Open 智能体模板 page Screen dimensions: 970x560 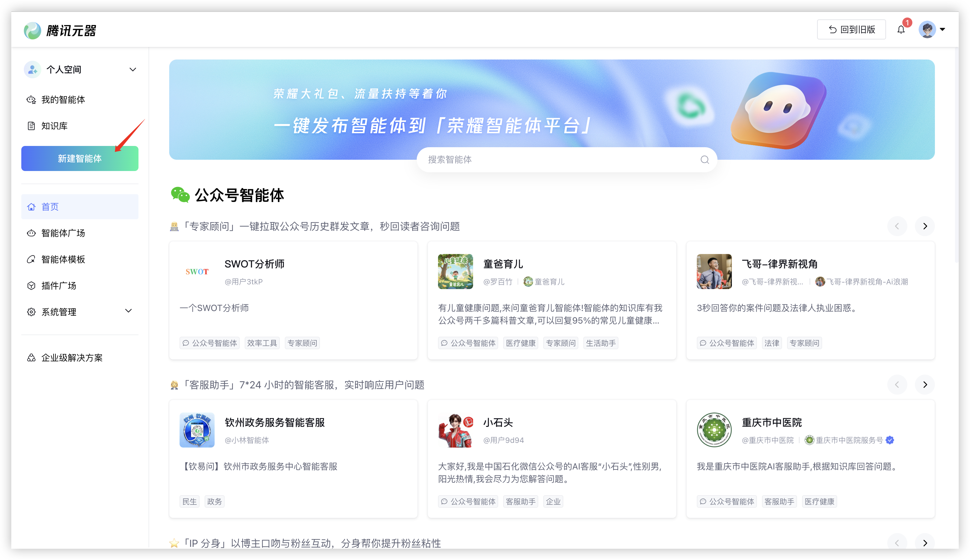coord(63,259)
